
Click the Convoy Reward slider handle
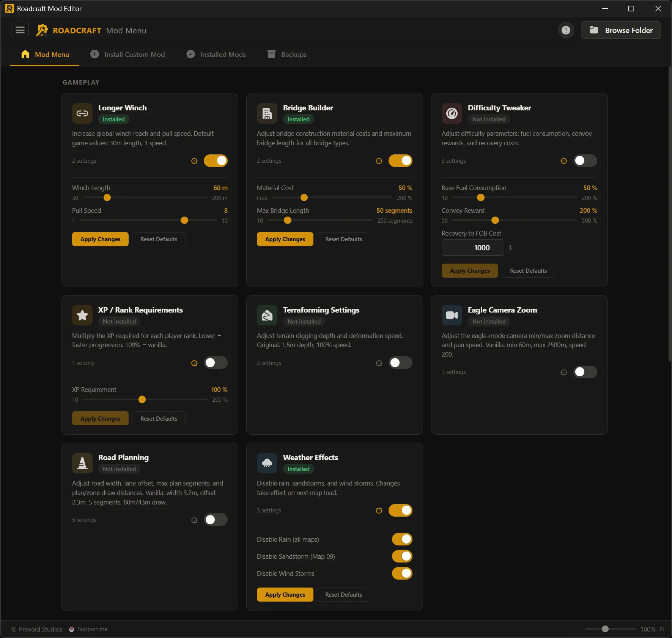click(495, 220)
